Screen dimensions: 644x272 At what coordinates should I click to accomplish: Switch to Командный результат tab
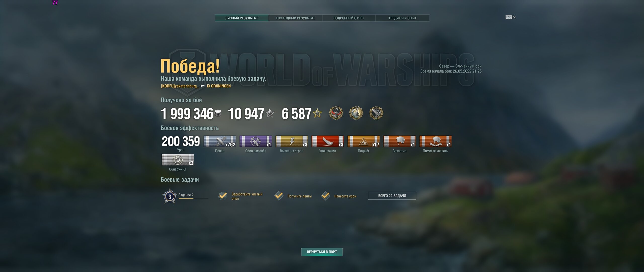pyautogui.click(x=295, y=18)
